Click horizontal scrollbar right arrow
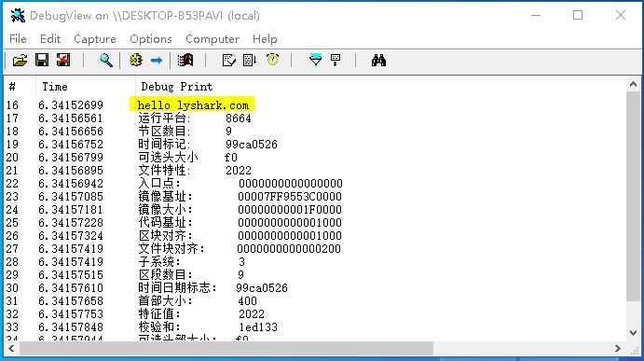This screenshot has width=644, height=361. (x=617, y=348)
